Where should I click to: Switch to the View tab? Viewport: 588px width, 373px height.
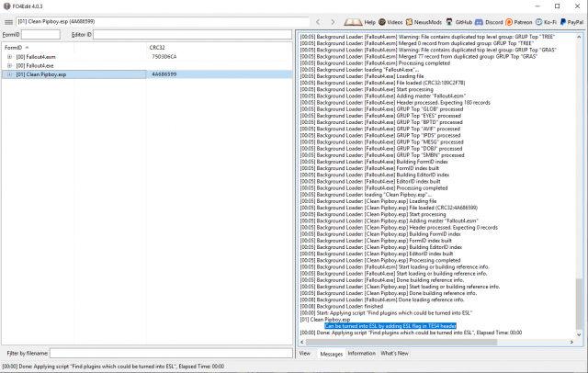(x=305, y=353)
